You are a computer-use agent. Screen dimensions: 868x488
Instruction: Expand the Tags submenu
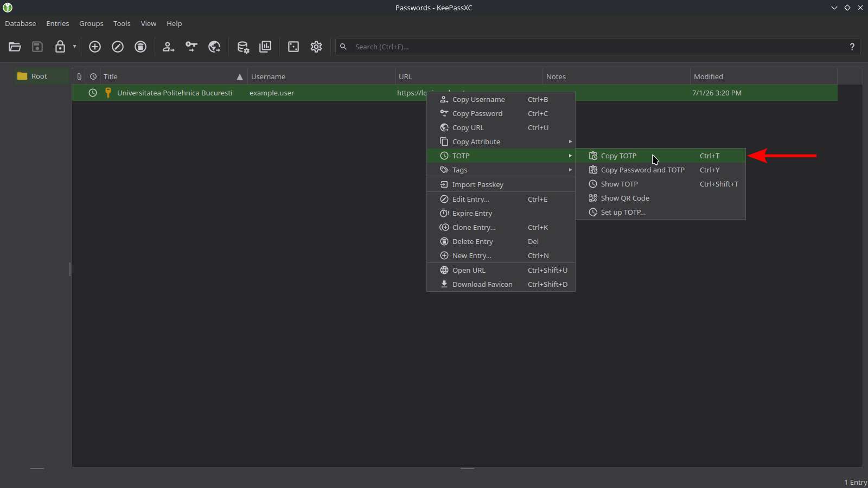click(x=501, y=170)
